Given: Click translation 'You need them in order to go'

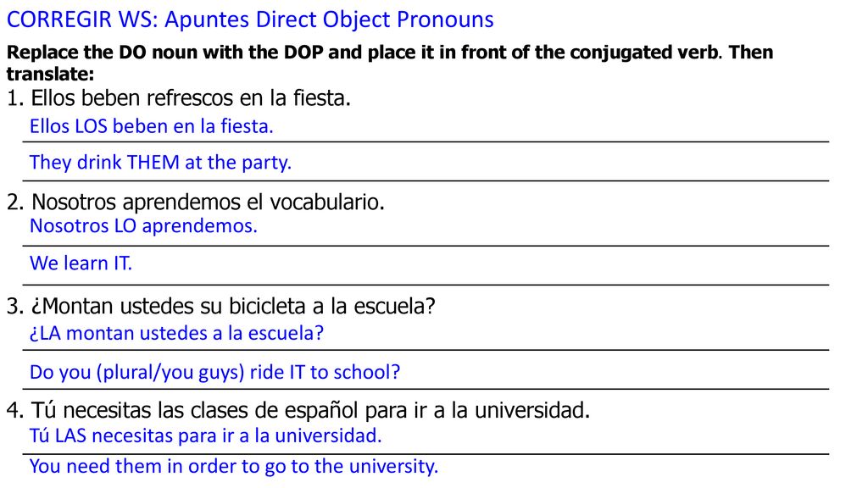Looking at the screenshot, I should pyautogui.click(x=234, y=467).
